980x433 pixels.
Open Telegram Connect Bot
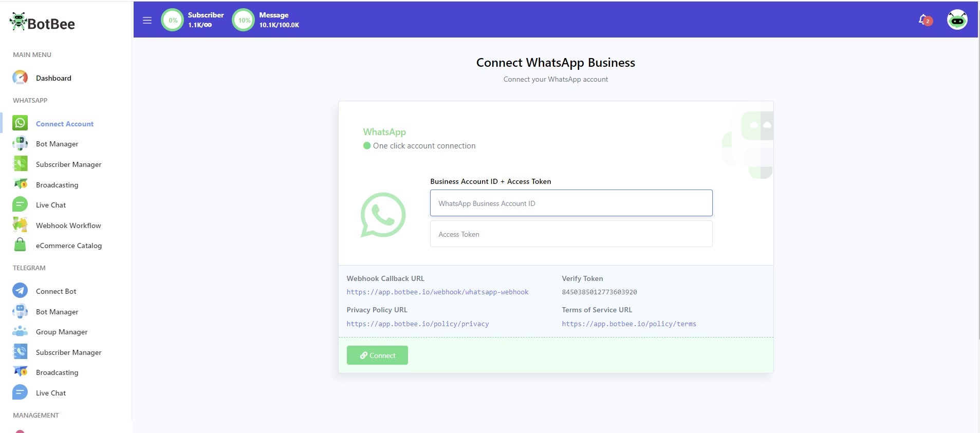(56, 291)
